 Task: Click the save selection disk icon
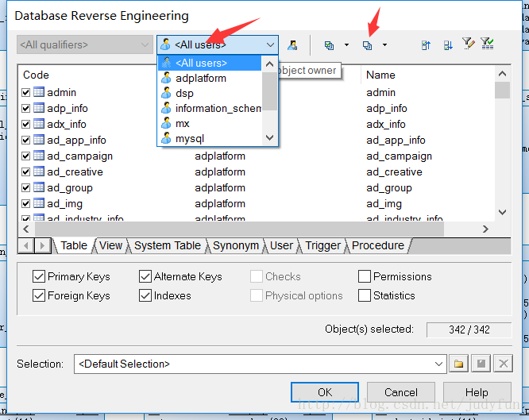[x=481, y=364]
